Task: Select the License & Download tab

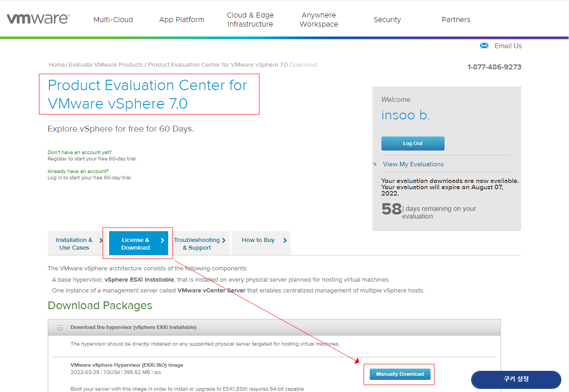Action: coord(138,244)
